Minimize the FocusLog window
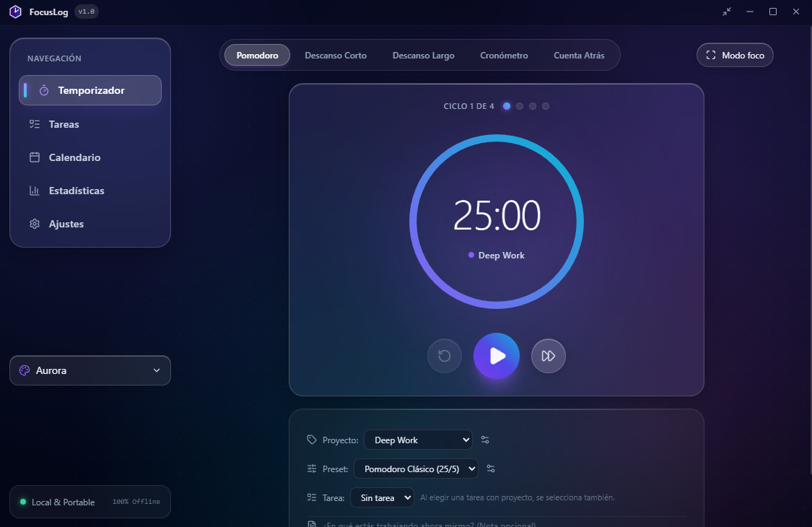Screen dimensions: 812x527 750,12
